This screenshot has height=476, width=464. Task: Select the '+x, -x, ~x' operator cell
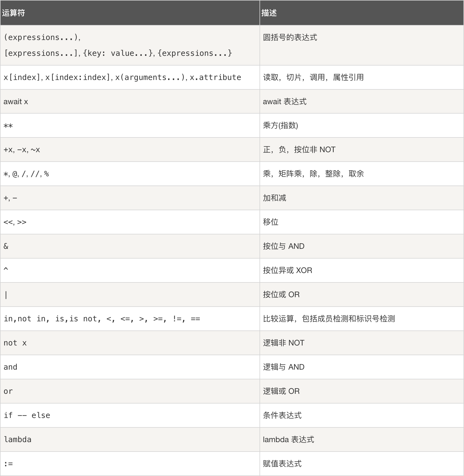(22, 150)
